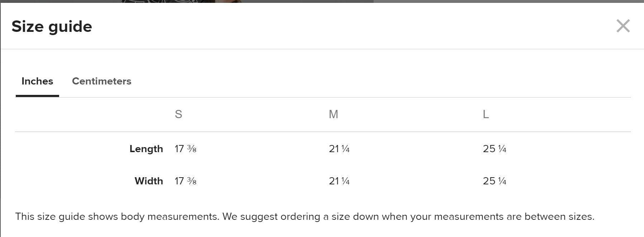
Task: Click the Length row label
Action: 146,149
